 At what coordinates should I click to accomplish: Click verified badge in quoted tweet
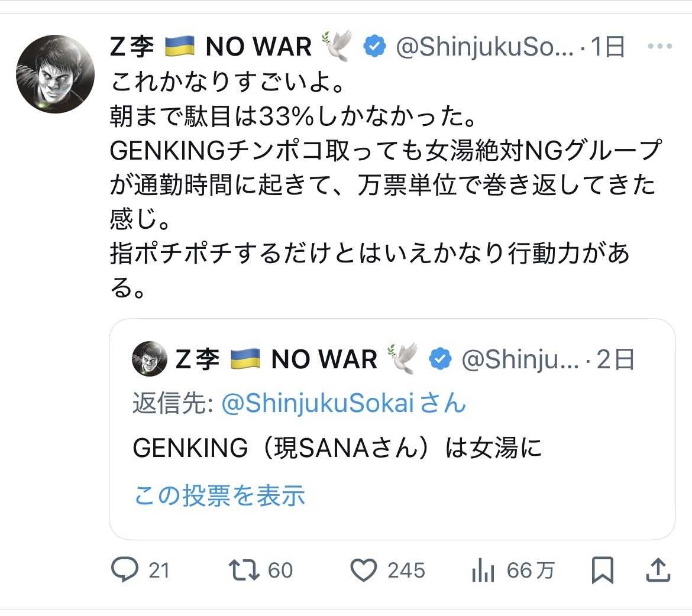coord(440,359)
